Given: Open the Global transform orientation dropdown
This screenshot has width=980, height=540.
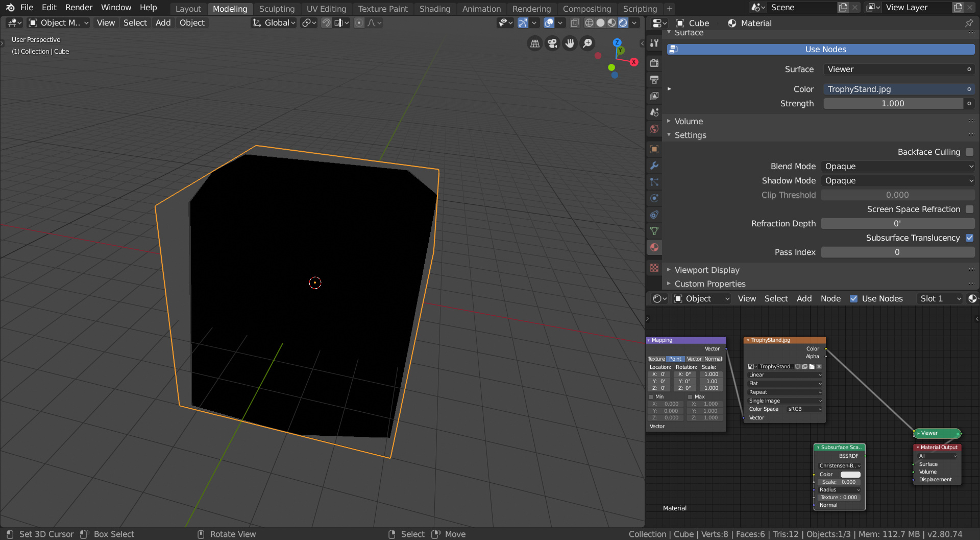Looking at the screenshot, I should pos(274,23).
